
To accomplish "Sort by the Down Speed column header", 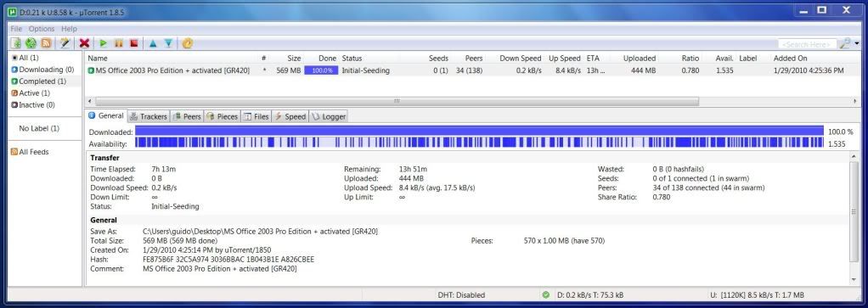I will pos(521,58).
